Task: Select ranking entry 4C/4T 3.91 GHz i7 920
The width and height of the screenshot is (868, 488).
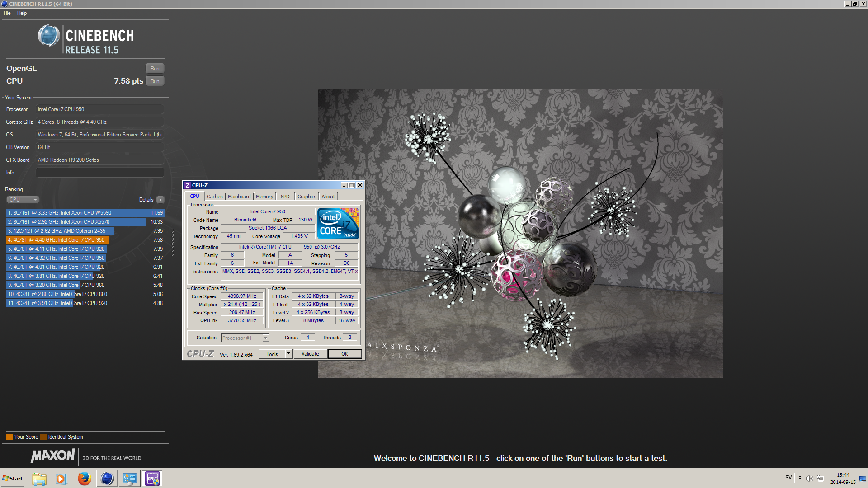Action: point(85,303)
